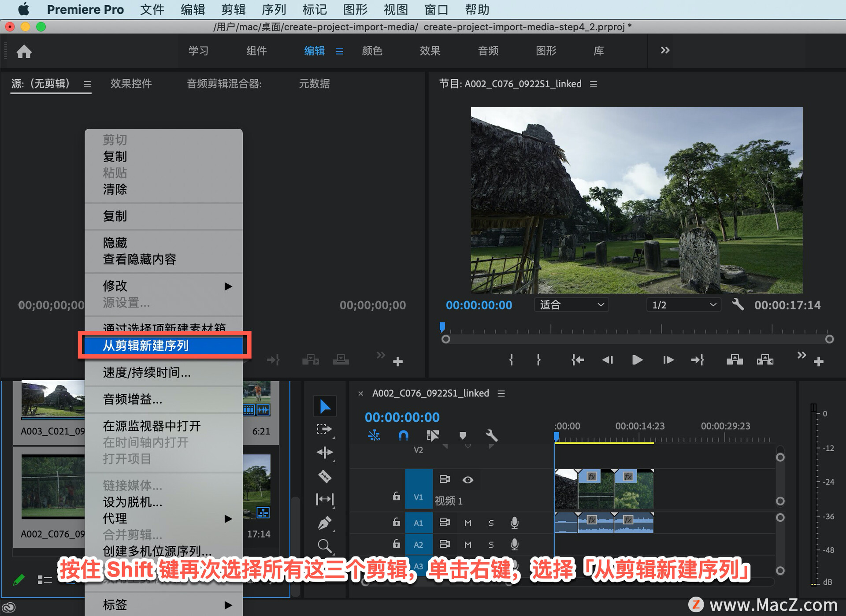Click timeline display settings wrench

491,436
